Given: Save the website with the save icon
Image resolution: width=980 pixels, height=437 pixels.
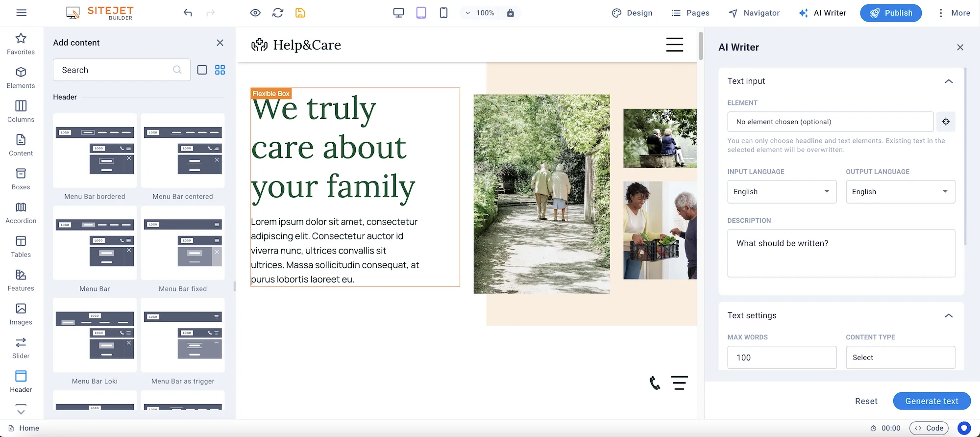Looking at the screenshot, I should (300, 13).
